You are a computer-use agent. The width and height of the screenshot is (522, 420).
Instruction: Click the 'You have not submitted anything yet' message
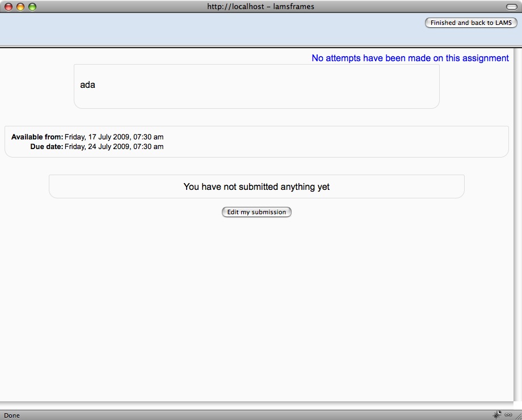256,186
